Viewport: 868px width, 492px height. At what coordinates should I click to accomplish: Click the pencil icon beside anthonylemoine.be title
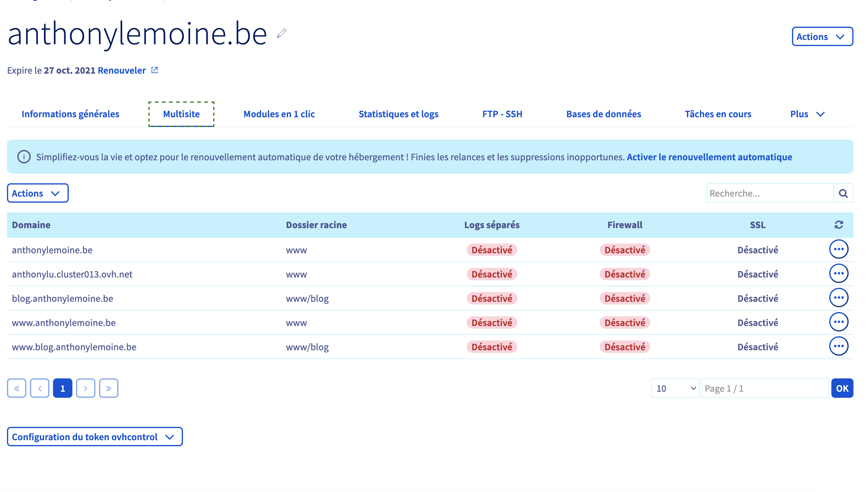(282, 33)
